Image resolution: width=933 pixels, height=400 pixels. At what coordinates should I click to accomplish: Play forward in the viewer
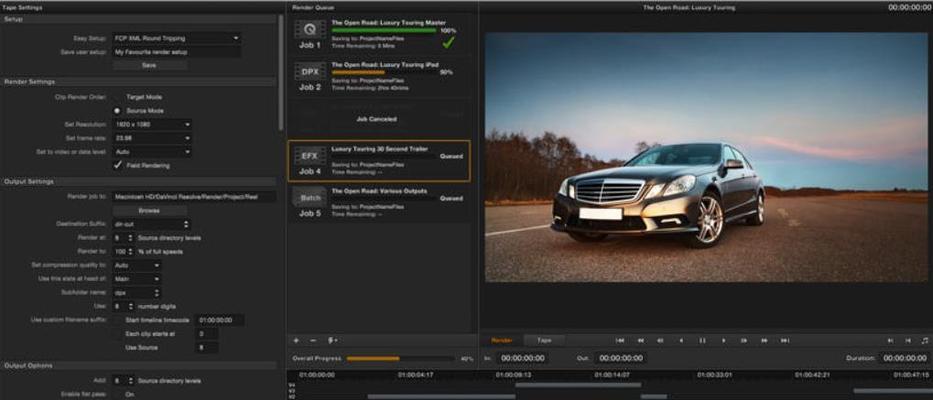pos(724,340)
